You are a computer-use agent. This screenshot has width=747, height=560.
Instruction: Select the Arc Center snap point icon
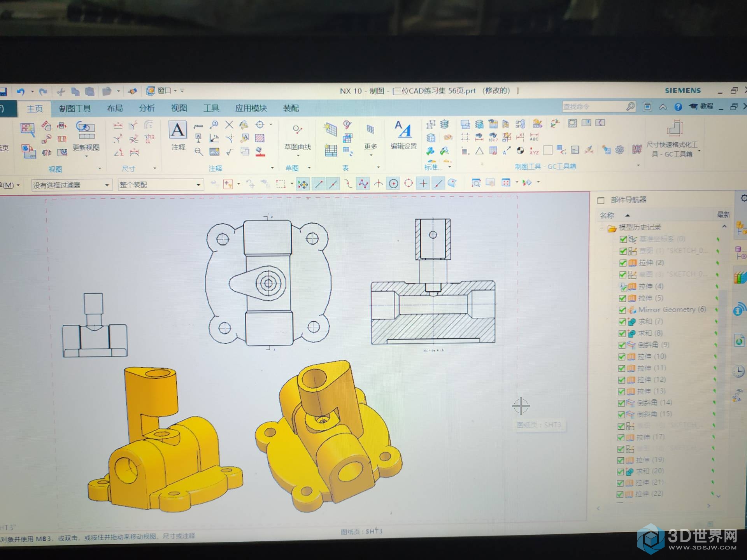pyautogui.click(x=393, y=184)
